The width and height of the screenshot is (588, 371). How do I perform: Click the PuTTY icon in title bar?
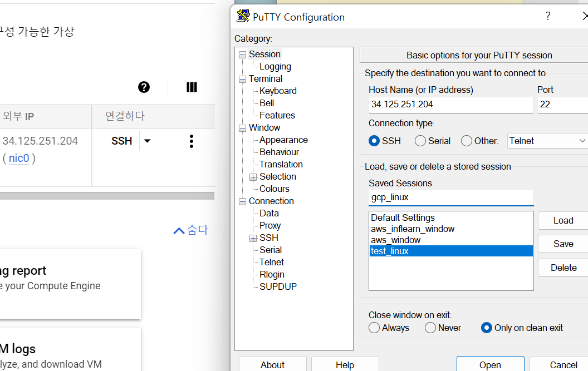(x=243, y=16)
